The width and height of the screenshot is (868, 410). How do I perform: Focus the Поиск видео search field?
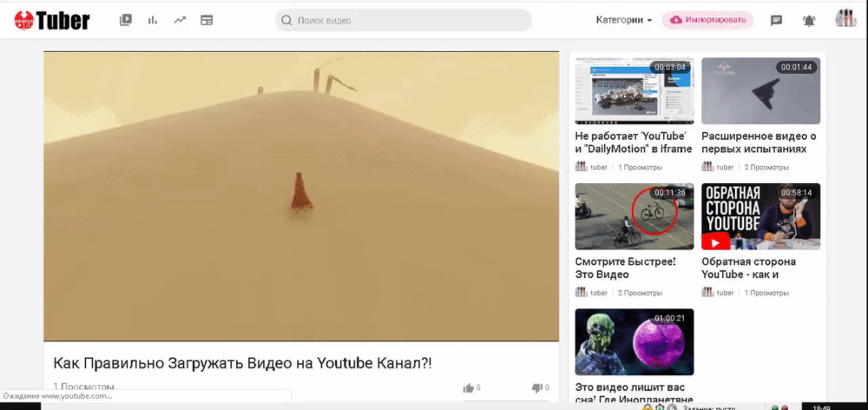[x=404, y=21]
